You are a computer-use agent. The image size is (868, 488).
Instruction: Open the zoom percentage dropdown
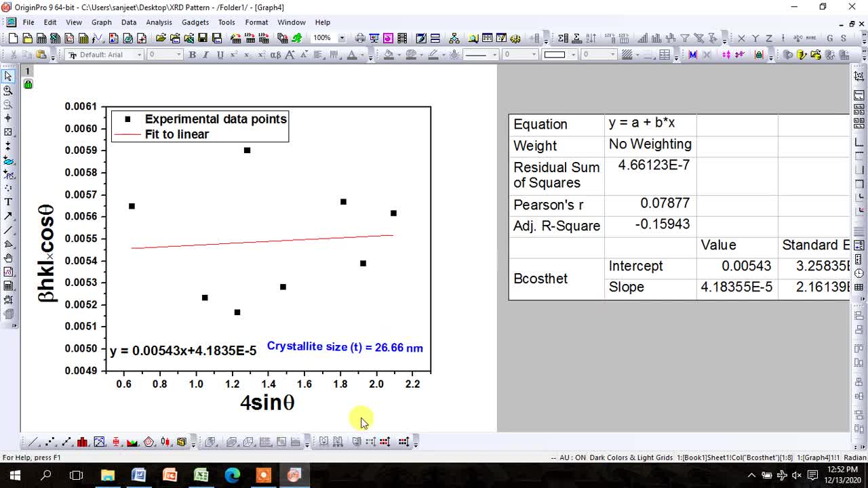click(x=342, y=39)
